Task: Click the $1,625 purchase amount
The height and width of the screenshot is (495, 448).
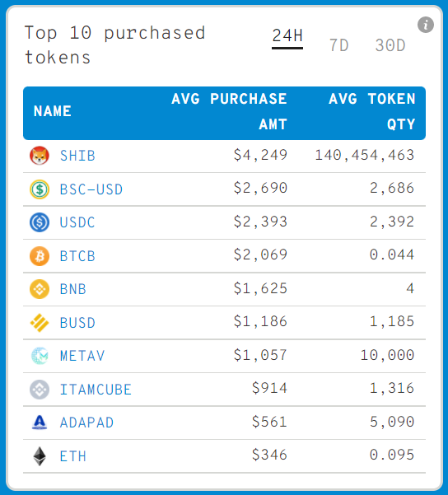Action: tap(260, 288)
